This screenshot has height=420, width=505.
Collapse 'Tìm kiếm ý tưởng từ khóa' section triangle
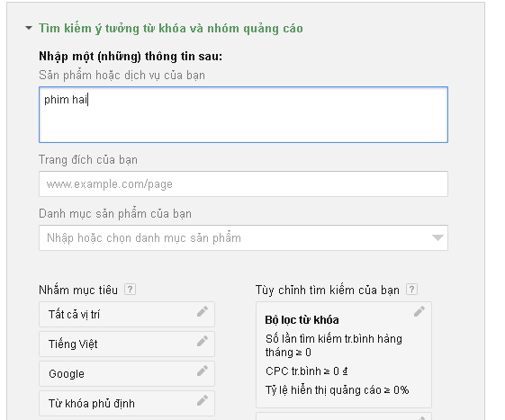pos(29,28)
